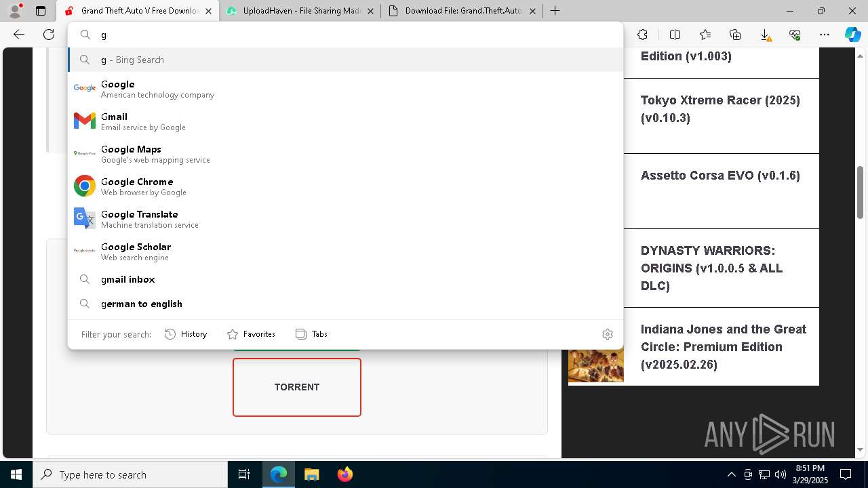Open Assetto Corsa EVO (v0.1.6) link

point(720,176)
